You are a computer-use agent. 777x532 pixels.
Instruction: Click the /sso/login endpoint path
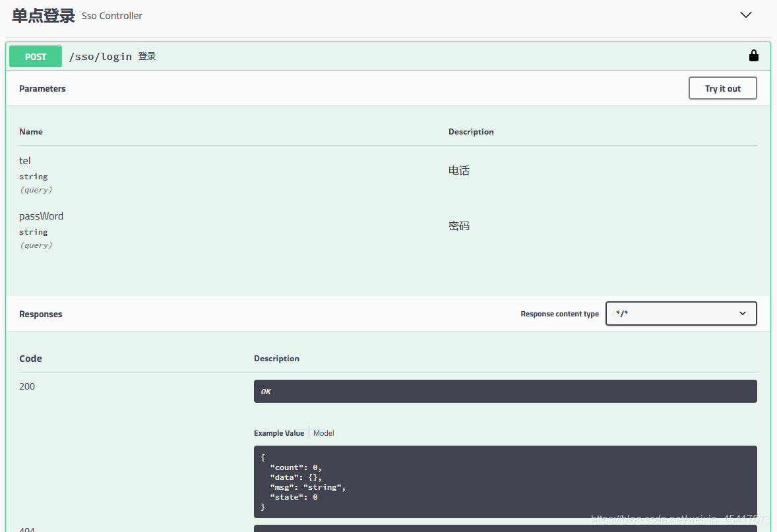coord(101,57)
